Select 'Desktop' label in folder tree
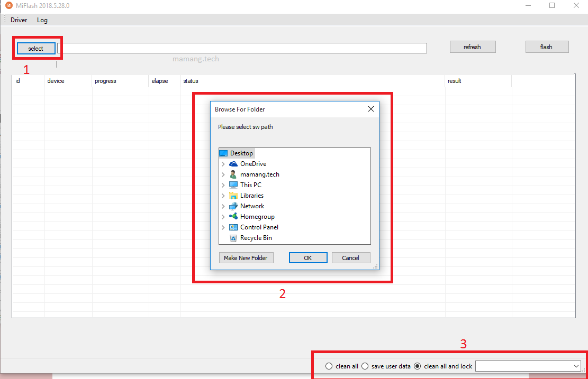This screenshot has width=588, height=379. [x=241, y=153]
